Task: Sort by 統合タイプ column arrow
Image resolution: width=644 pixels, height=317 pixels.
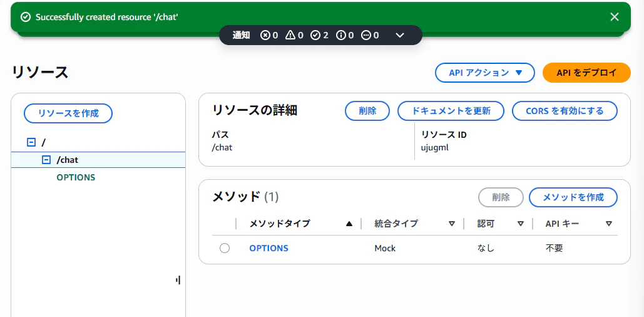Action: (x=452, y=224)
